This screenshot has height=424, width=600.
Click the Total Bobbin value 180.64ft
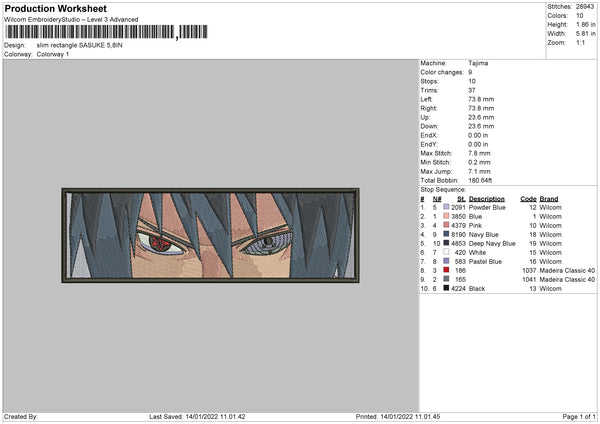point(480,180)
